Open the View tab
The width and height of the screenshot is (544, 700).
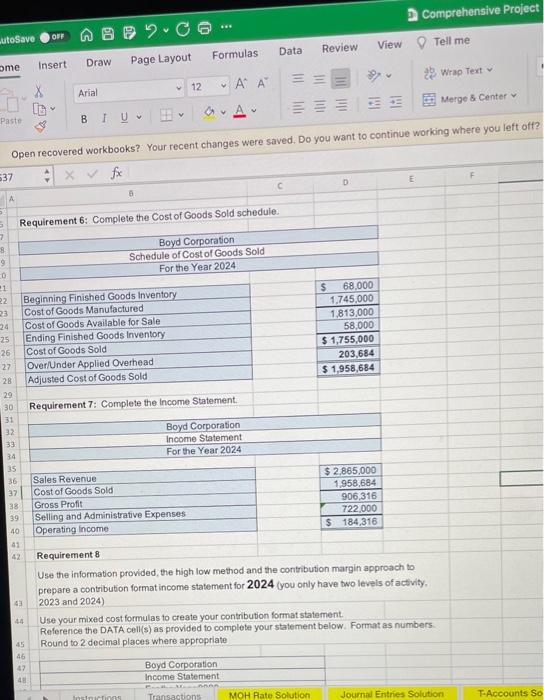click(390, 45)
